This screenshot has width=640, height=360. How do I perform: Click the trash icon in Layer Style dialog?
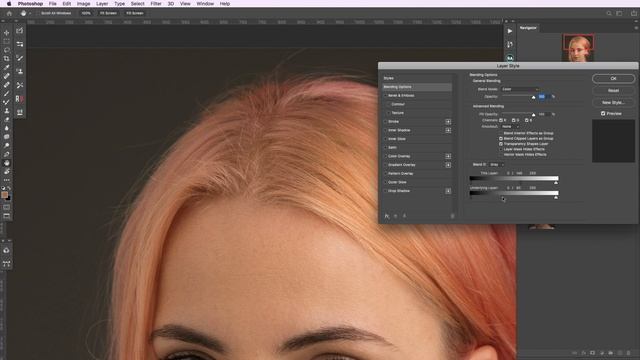[452, 216]
